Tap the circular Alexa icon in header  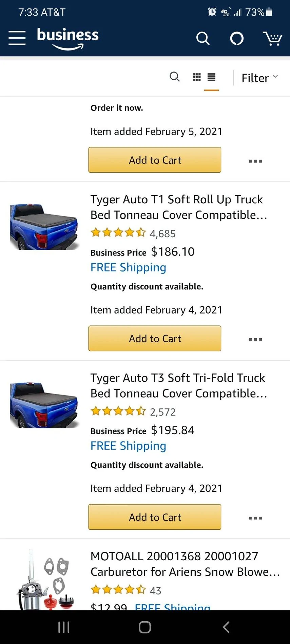237,38
